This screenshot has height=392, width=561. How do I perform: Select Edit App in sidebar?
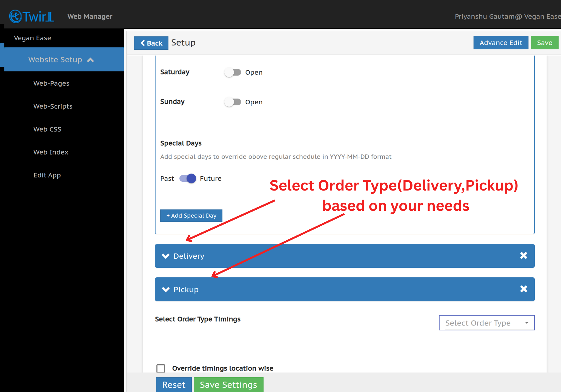point(47,175)
